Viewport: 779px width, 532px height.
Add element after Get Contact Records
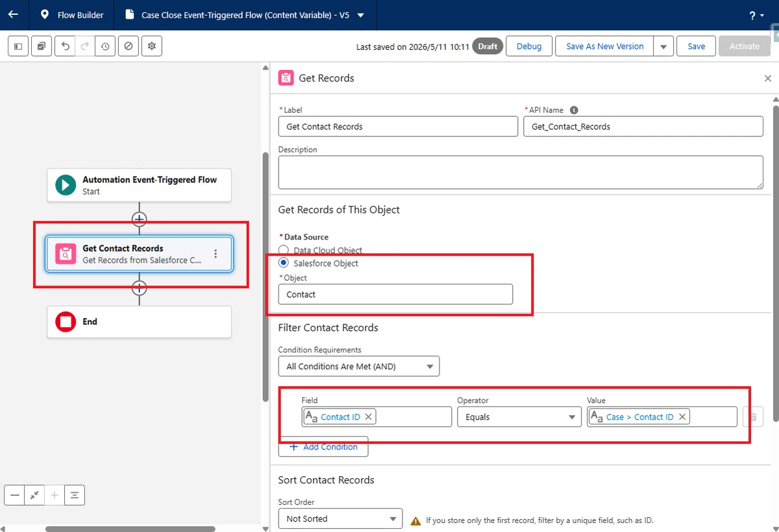coord(139,288)
